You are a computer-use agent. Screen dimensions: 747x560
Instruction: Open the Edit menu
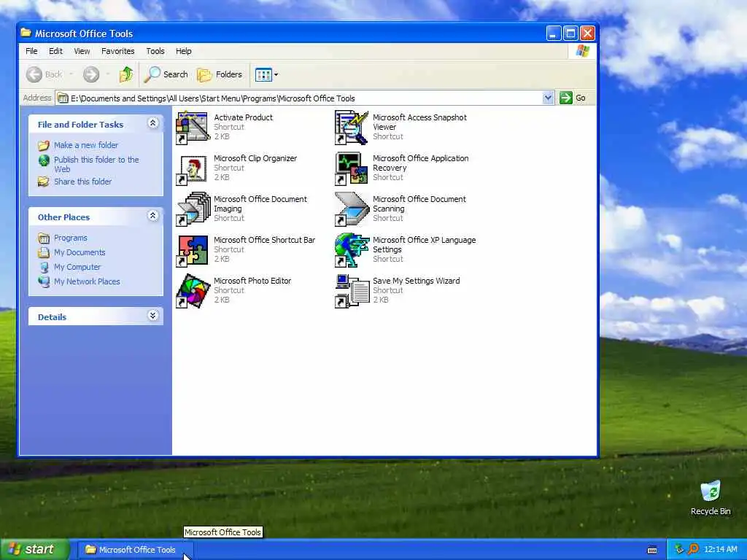[x=55, y=51]
